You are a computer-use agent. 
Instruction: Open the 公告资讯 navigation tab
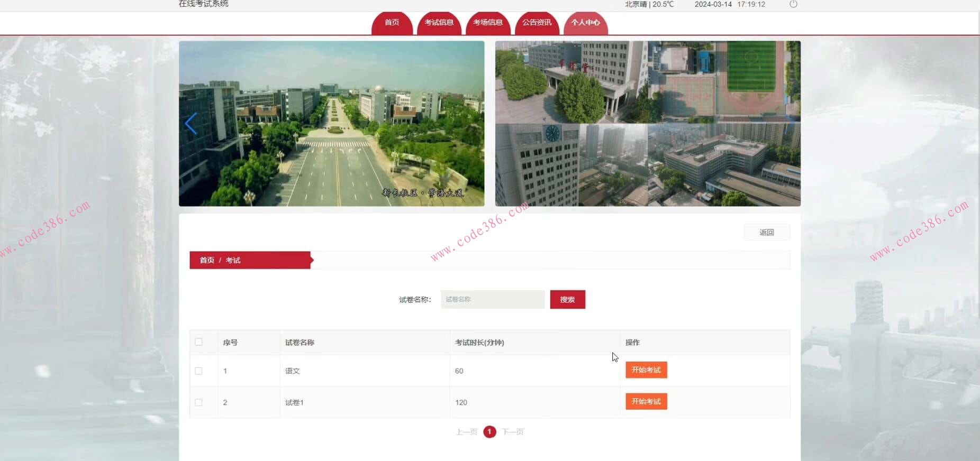(x=537, y=23)
